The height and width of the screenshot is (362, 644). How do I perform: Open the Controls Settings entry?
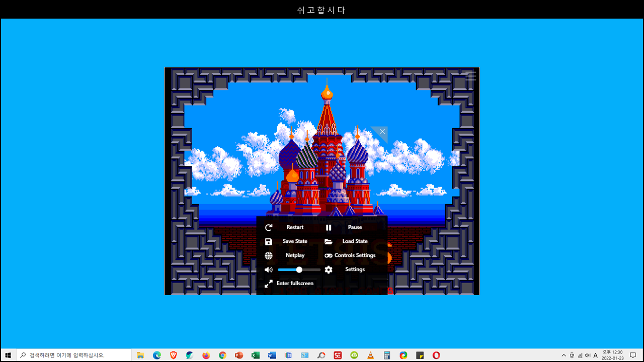coord(355,255)
